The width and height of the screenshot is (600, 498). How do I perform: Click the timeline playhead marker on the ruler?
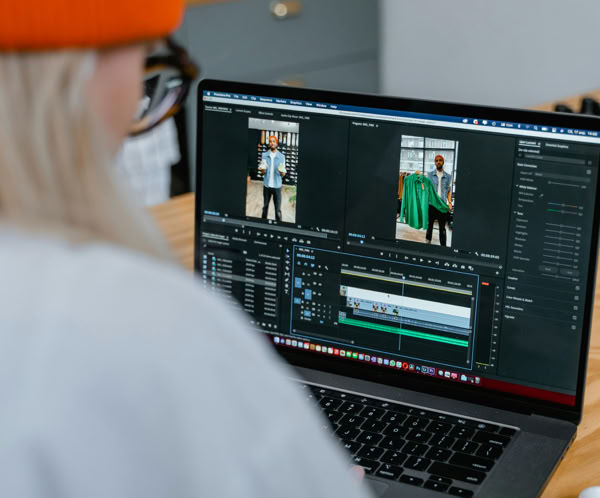coord(403,278)
